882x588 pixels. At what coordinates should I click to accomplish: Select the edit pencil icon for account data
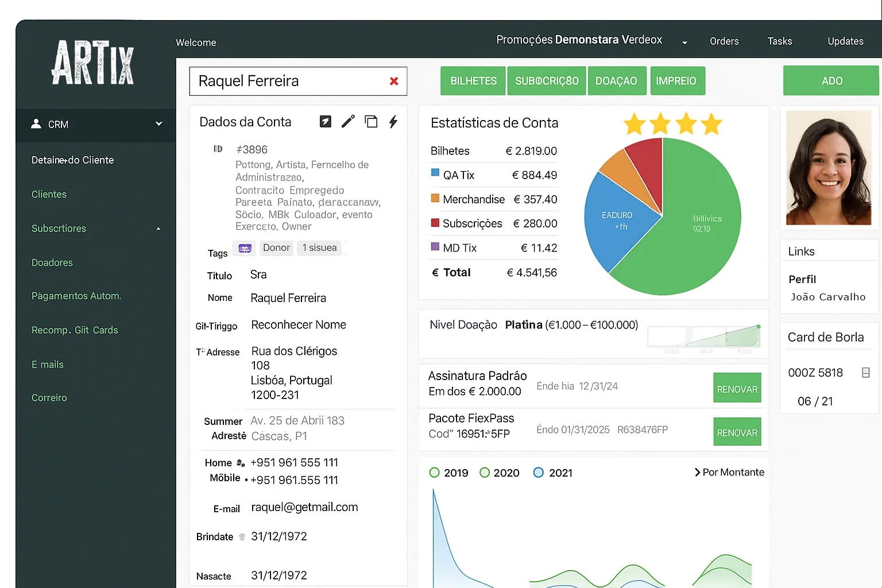(348, 121)
